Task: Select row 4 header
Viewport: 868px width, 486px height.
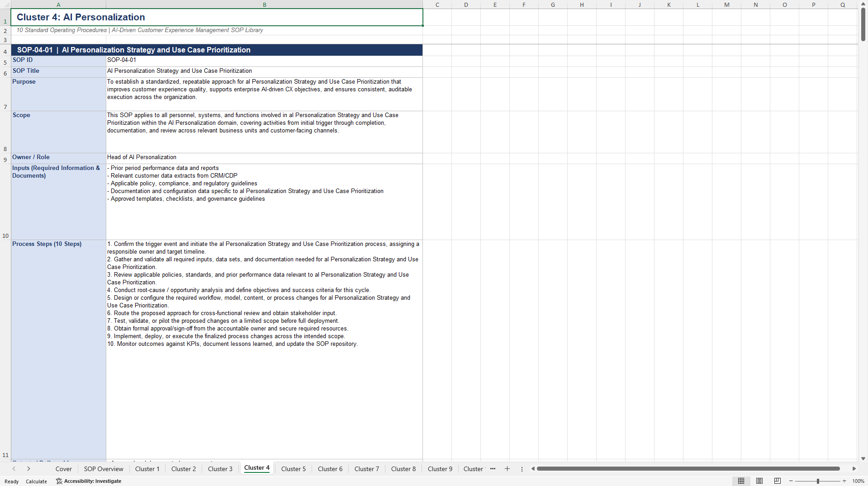Action: click(5, 51)
